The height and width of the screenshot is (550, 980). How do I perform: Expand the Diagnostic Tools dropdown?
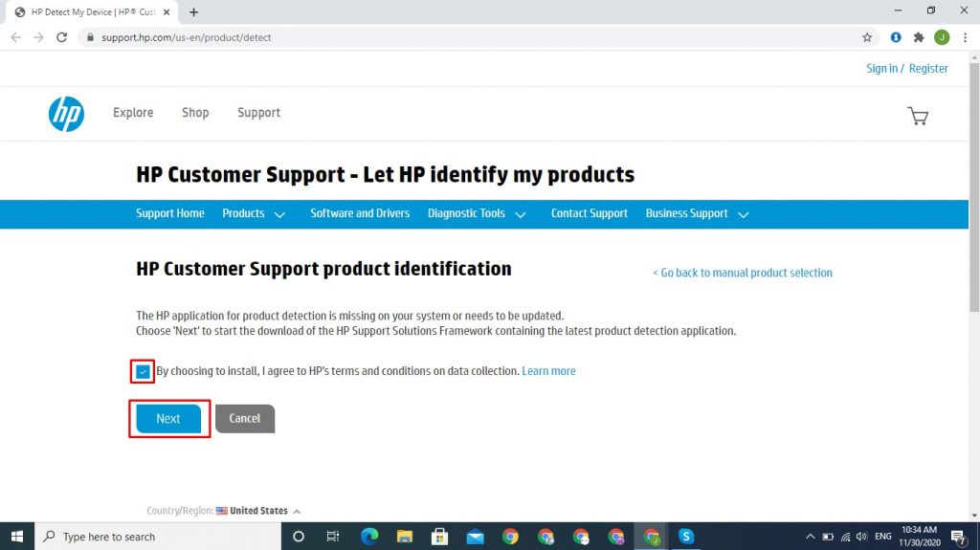[x=477, y=214]
